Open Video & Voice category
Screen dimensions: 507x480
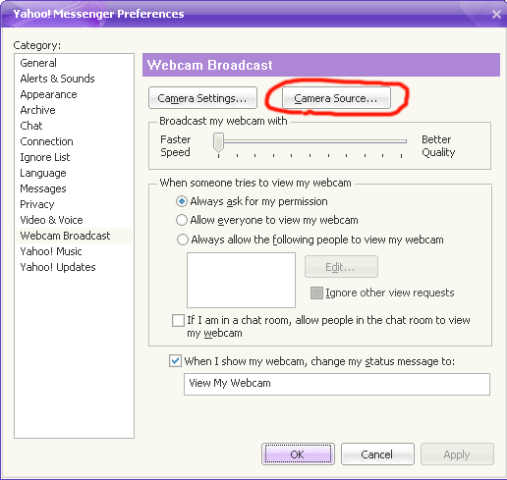[51, 220]
